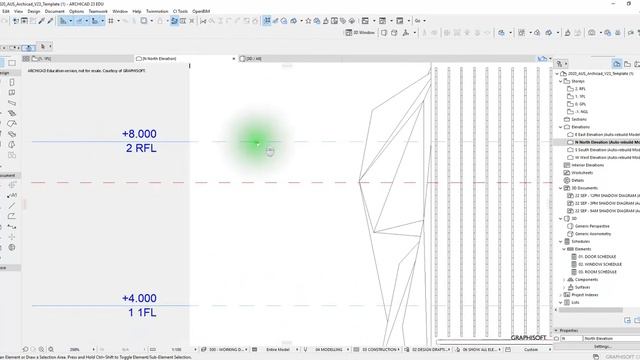Switch to the 1. 1FL floor plan tab

pyautogui.click(x=42, y=59)
